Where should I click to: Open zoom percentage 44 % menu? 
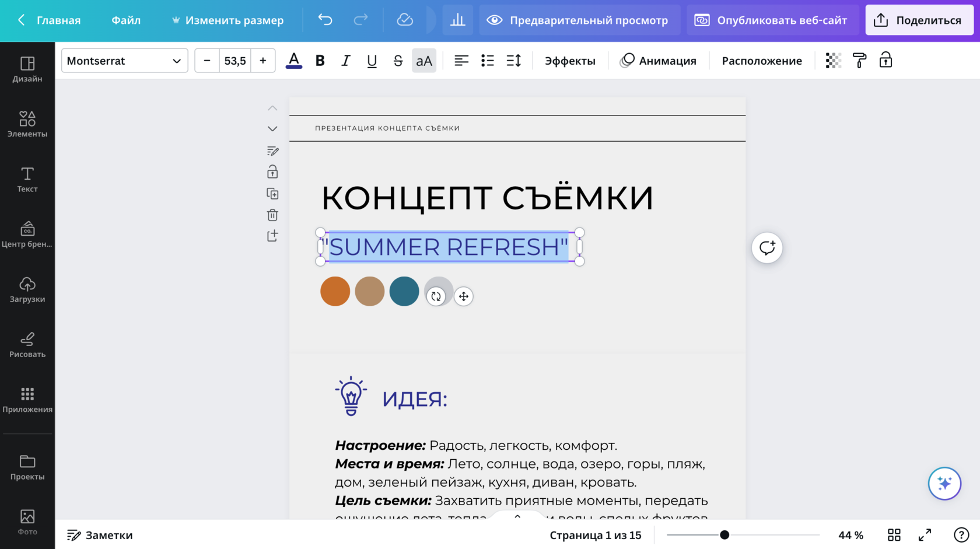[x=850, y=535]
